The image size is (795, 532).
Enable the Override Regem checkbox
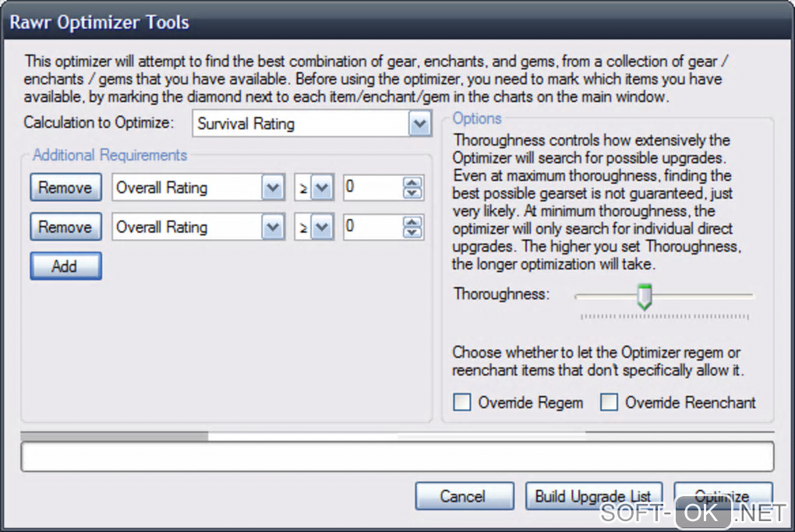coord(462,402)
